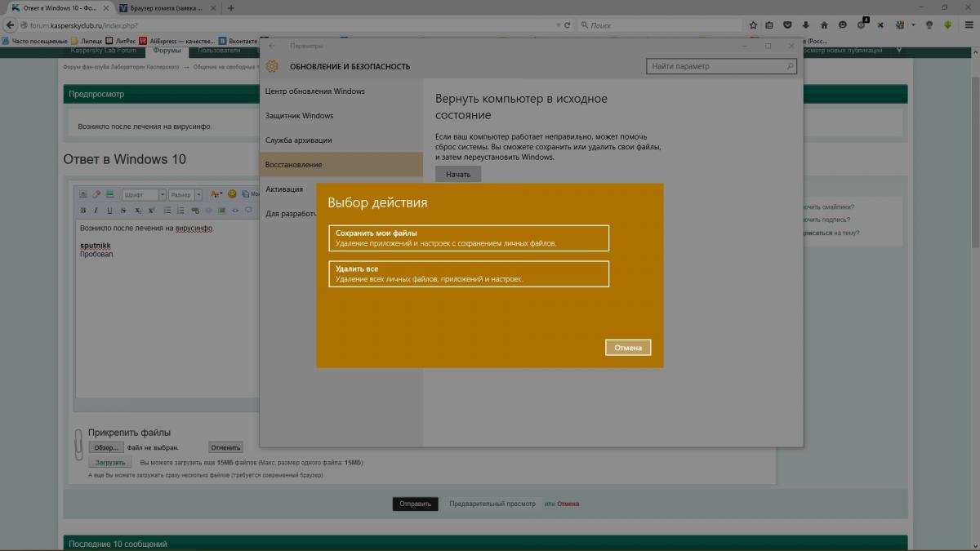Select 'Восстановление' in Settings sidebar
Image resolution: width=980 pixels, height=551 pixels.
pos(341,164)
